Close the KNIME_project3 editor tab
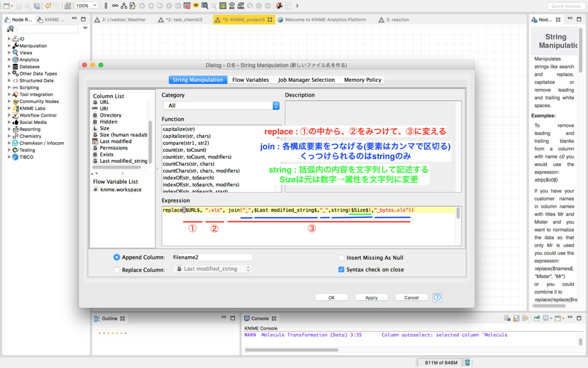Image resolution: width=588 pixels, height=368 pixels. click(270, 20)
